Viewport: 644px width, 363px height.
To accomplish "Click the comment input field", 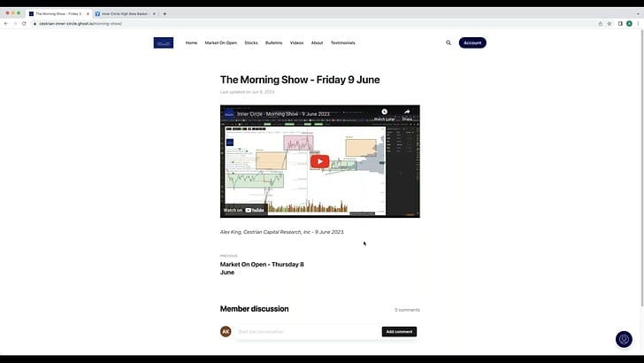I will [x=308, y=332].
